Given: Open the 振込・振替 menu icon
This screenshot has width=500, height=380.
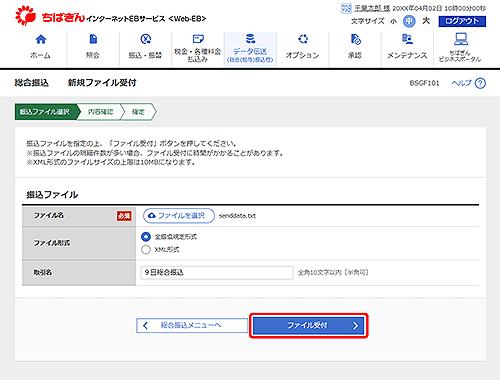Looking at the screenshot, I should [145, 39].
